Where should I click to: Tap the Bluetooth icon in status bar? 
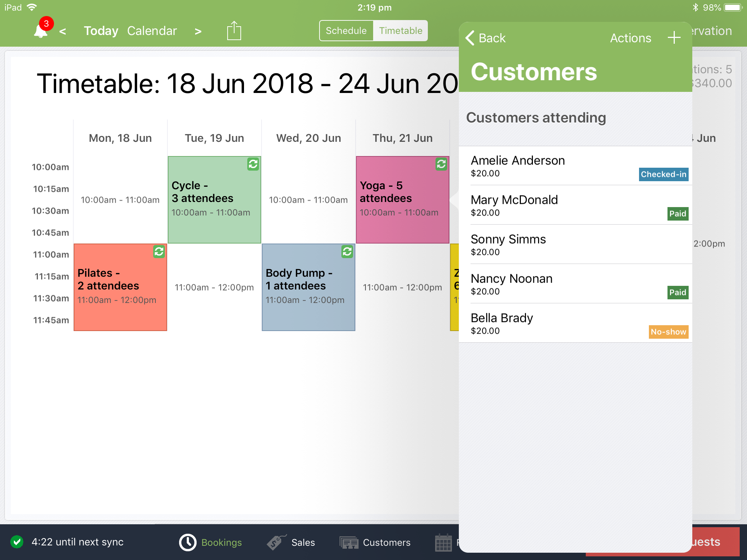pos(695,7)
